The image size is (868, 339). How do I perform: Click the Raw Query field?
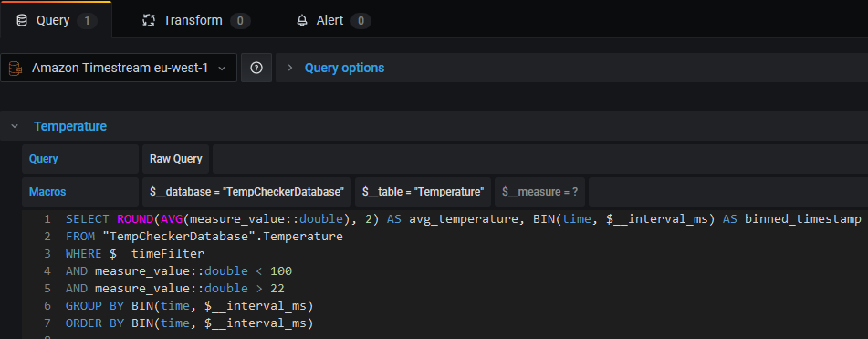point(175,159)
